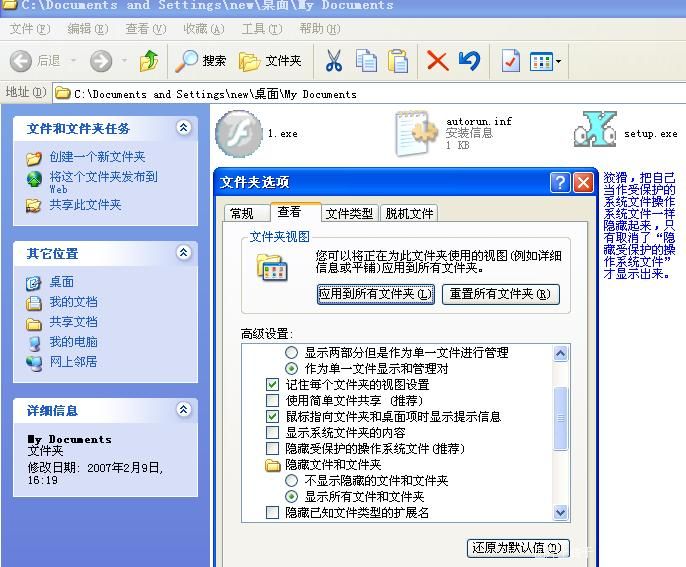Click the 网上邻居 network icon in sidebar
Viewport: 686px width, 567px height.
pos(34,363)
